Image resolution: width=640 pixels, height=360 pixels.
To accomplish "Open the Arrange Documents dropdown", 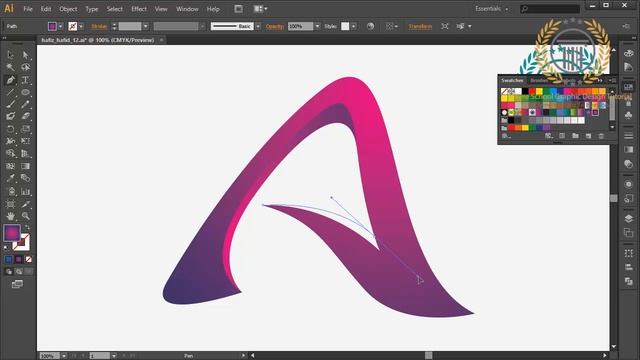I will point(260,9).
